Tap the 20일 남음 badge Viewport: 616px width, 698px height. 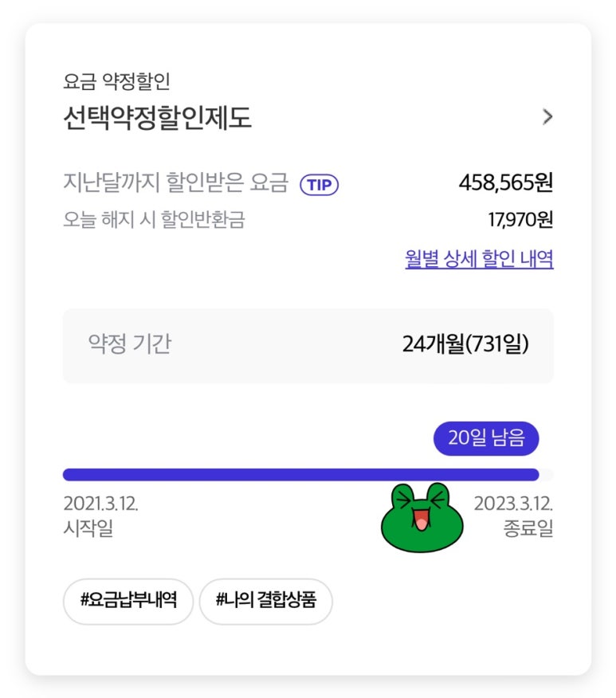click(486, 438)
